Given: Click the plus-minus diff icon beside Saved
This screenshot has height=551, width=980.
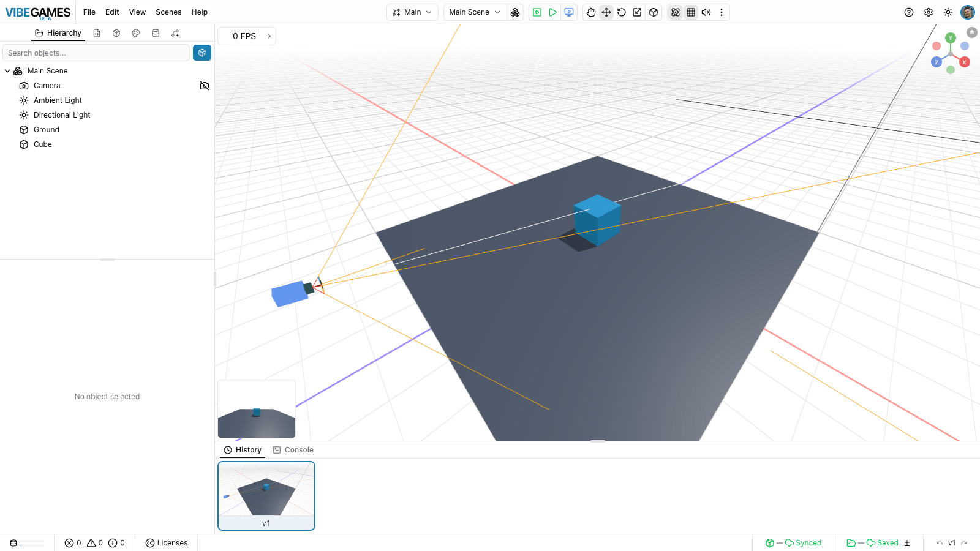Looking at the screenshot, I should pyautogui.click(x=907, y=543).
